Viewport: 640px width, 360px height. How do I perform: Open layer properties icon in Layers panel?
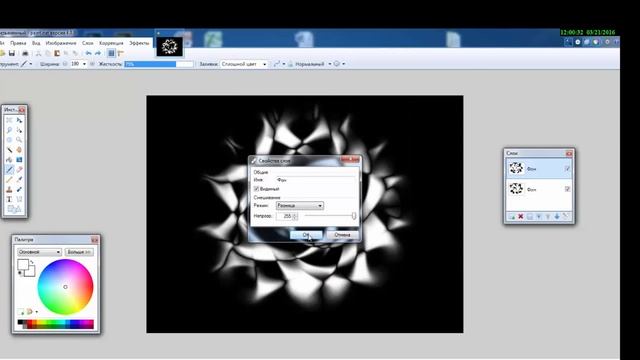click(566, 216)
